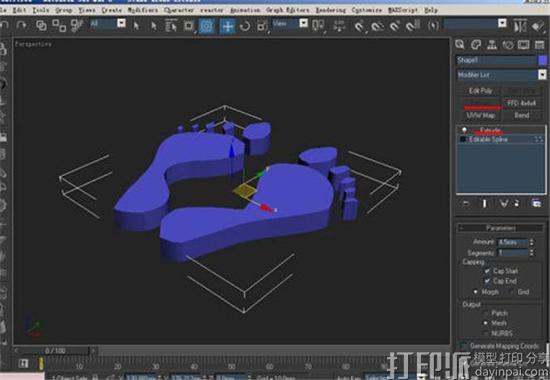Click the Edit Poly modifier button
Viewport: 550px width, 380px height.
480,91
